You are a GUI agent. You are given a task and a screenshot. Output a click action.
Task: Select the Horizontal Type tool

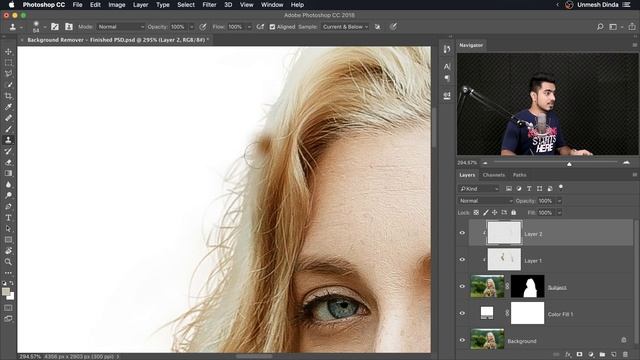8,218
